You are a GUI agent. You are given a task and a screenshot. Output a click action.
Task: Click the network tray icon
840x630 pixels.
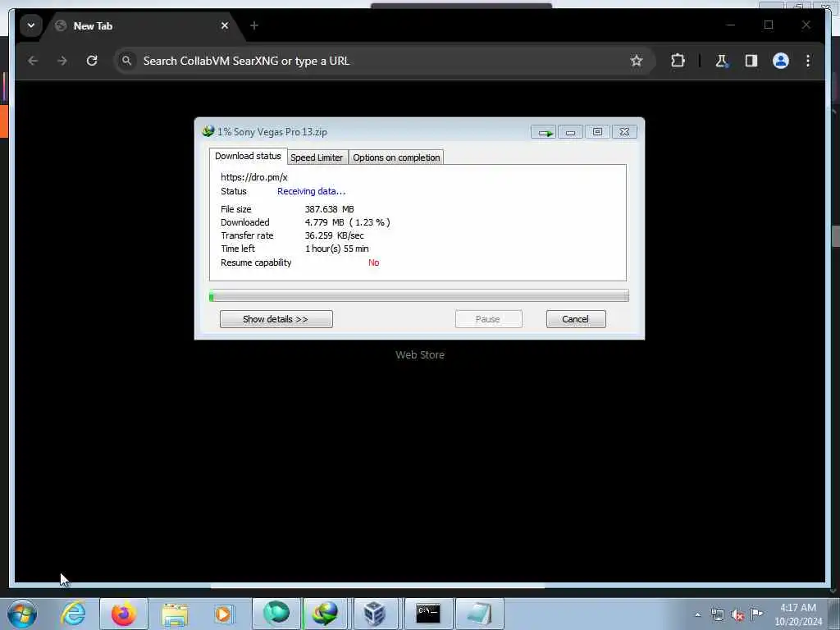pos(717,615)
